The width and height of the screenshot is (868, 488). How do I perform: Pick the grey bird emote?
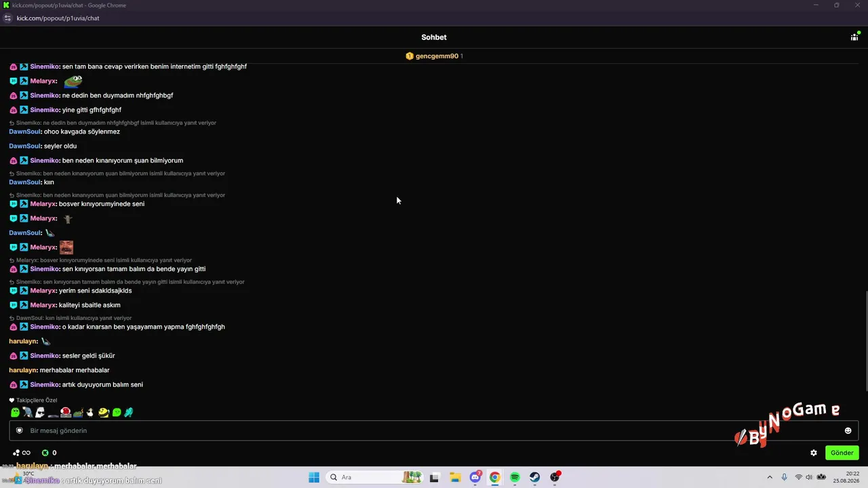[x=27, y=412]
